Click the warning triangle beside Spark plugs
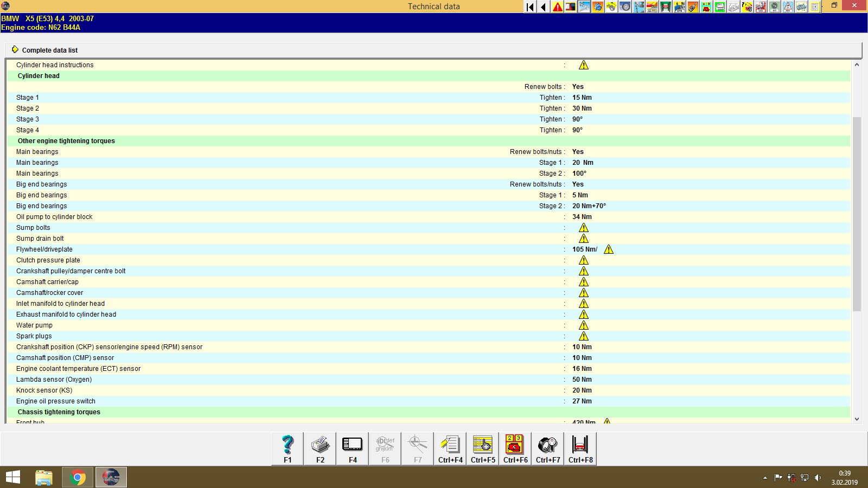Image resolution: width=868 pixels, height=488 pixels. click(x=584, y=336)
